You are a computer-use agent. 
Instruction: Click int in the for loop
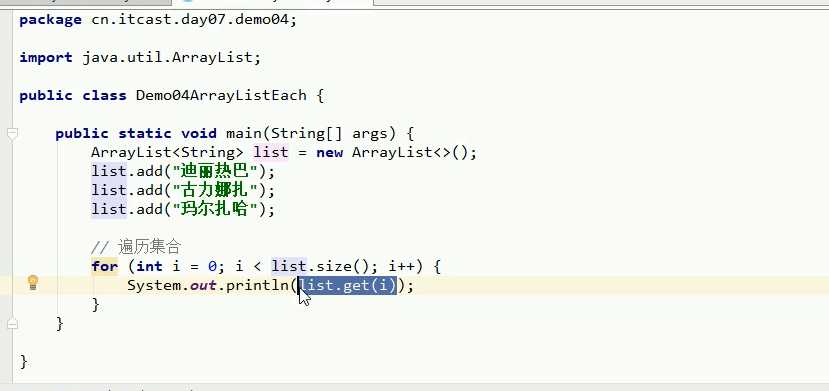click(x=150, y=266)
